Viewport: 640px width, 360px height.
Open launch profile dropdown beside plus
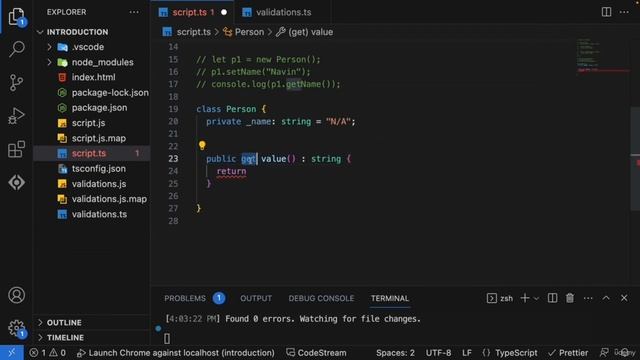(x=536, y=298)
